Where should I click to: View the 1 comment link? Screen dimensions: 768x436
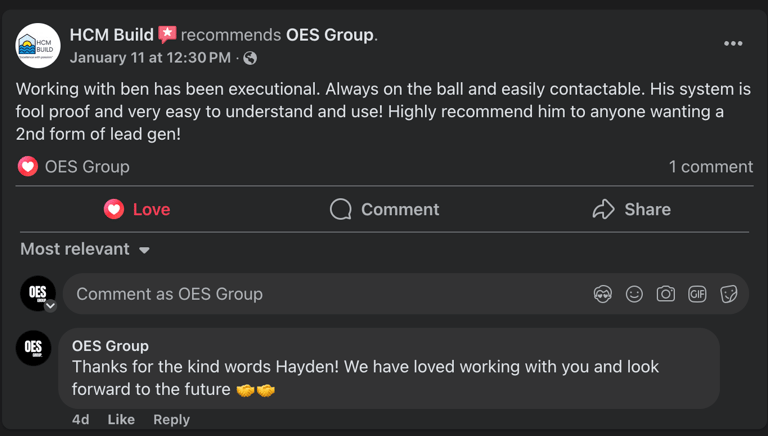click(x=710, y=166)
